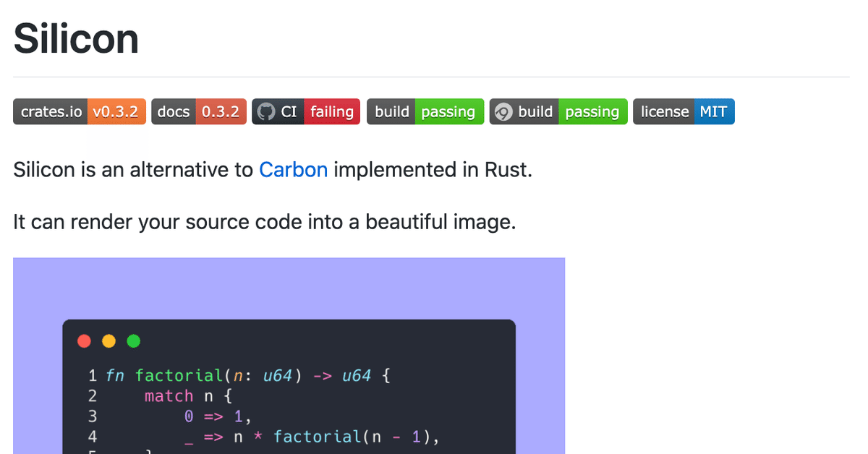Viewport: 868px width, 454px height.
Task: Click code line "match n {"
Action: coord(189,396)
